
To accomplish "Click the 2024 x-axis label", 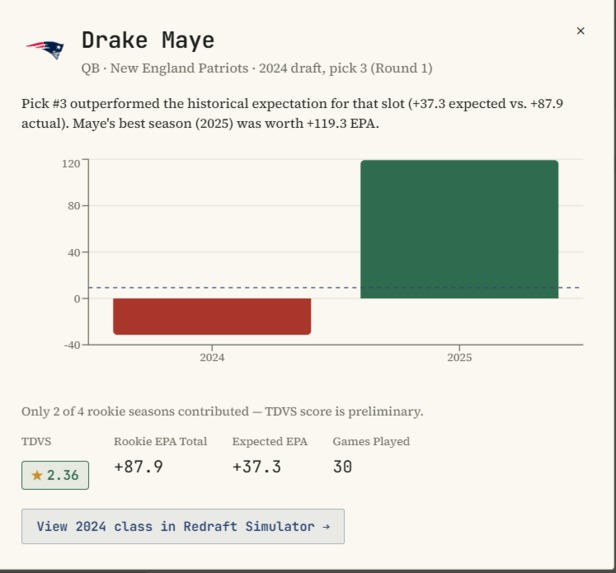I will pyautogui.click(x=212, y=357).
